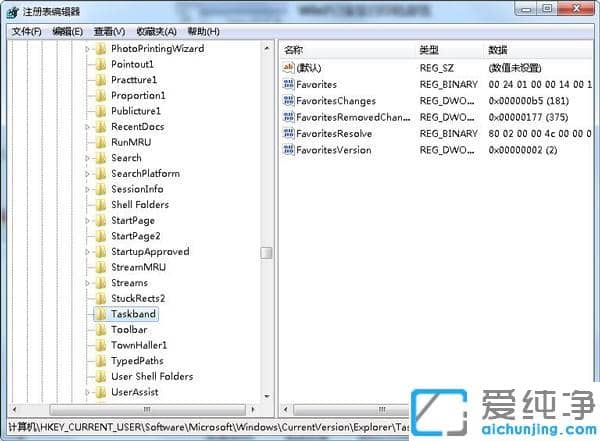Open the 帮助(H) menu

coord(203,31)
